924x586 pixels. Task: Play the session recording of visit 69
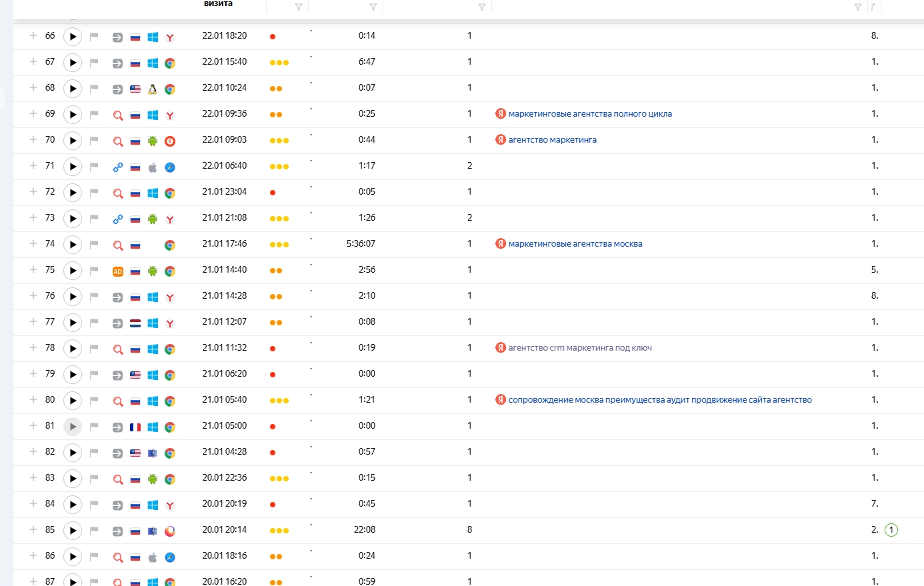coord(73,115)
